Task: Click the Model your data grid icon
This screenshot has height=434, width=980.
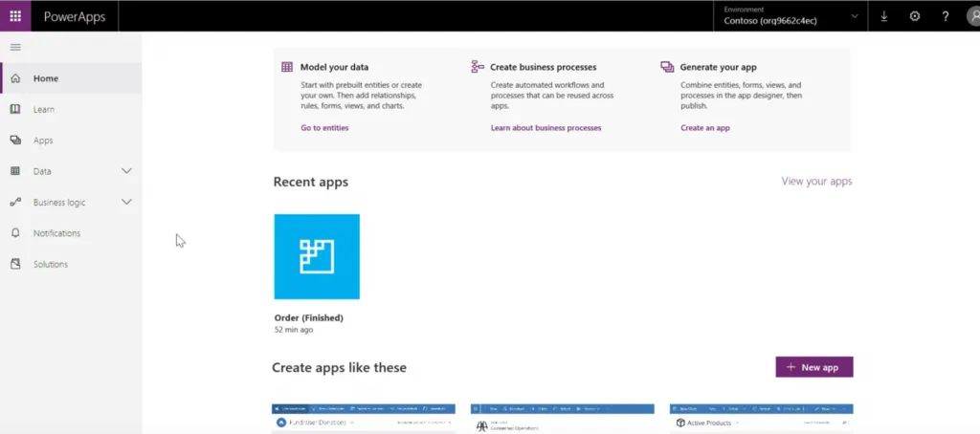Action: pos(287,67)
